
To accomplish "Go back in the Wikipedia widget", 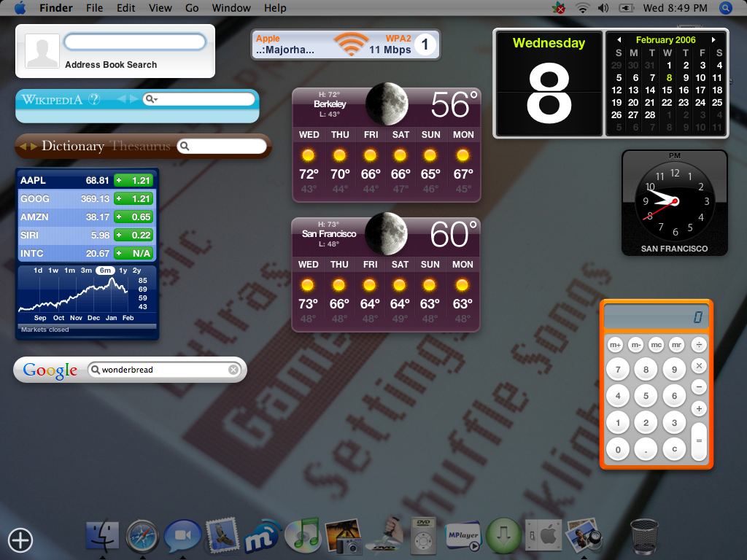I will tap(122, 99).
